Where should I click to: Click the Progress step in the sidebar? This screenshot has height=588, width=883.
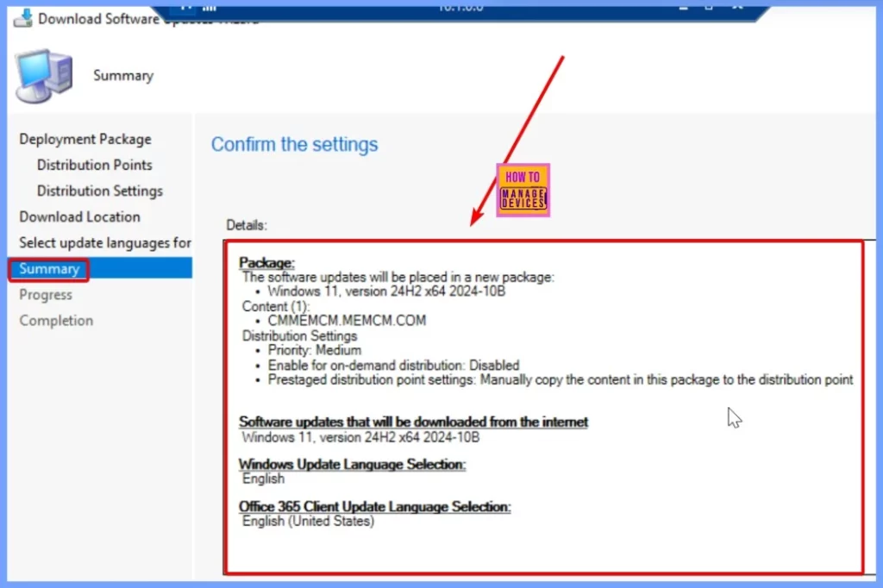coord(46,295)
